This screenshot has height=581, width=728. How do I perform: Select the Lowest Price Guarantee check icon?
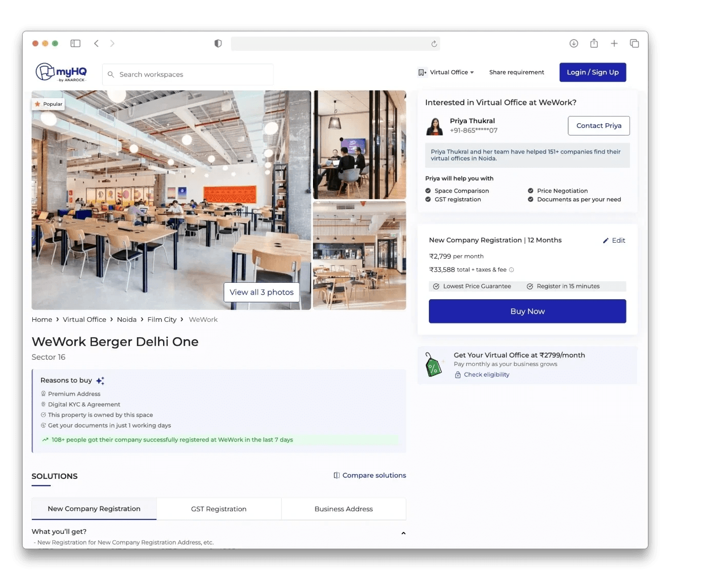(436, 286)
